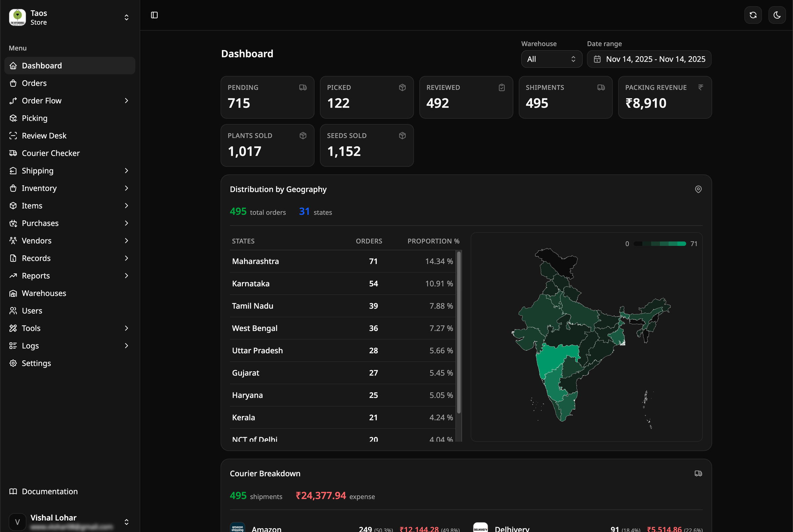Click the Pending card truck icon
Screen dimensions: 793x532
(x=303, y=88)
